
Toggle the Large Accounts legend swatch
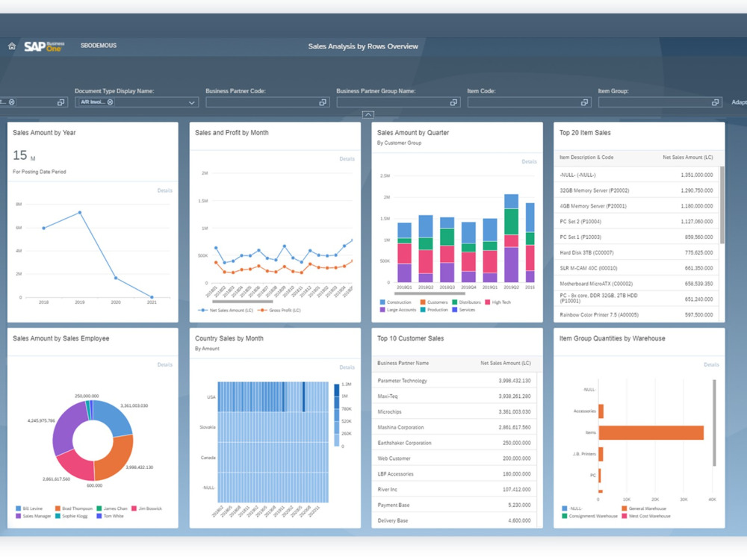pyautogui.click(x=382, y=310)
